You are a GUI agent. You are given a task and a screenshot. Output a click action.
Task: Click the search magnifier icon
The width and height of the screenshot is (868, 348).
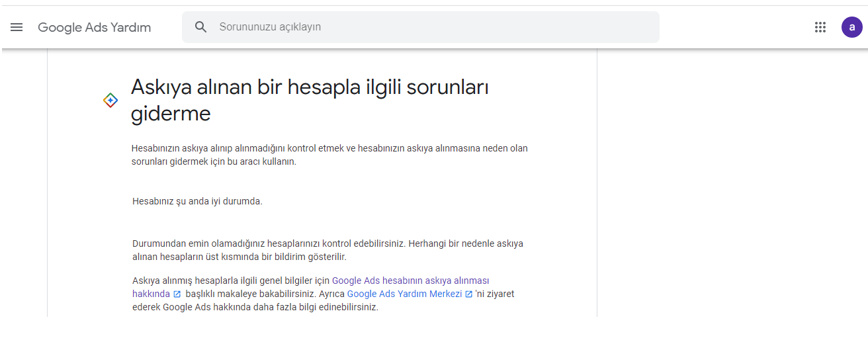201,27
